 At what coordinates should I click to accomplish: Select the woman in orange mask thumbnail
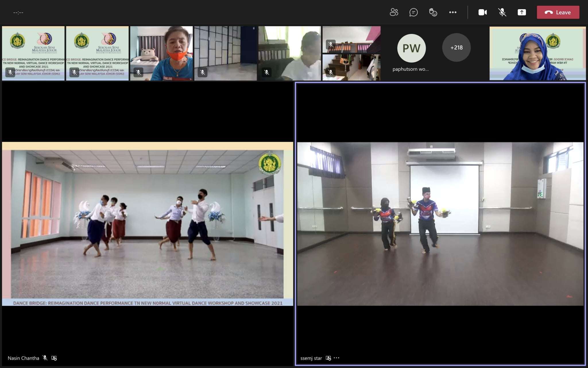(161, 53)
